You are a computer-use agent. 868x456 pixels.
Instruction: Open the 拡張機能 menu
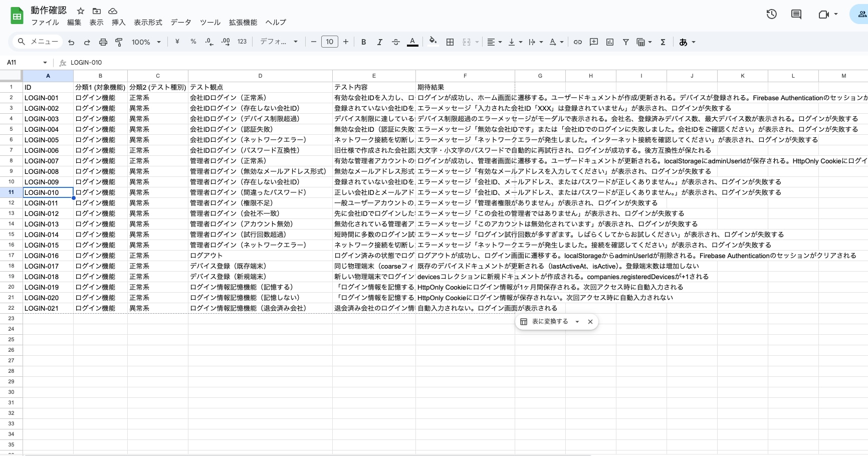pos(243,22)
